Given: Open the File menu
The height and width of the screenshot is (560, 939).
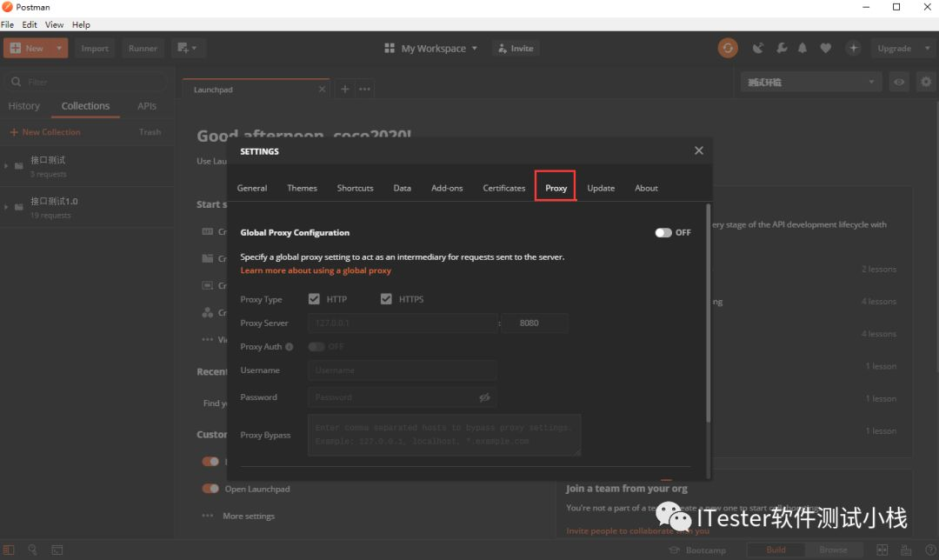Looking at the screenshot, I should (7, 24).
